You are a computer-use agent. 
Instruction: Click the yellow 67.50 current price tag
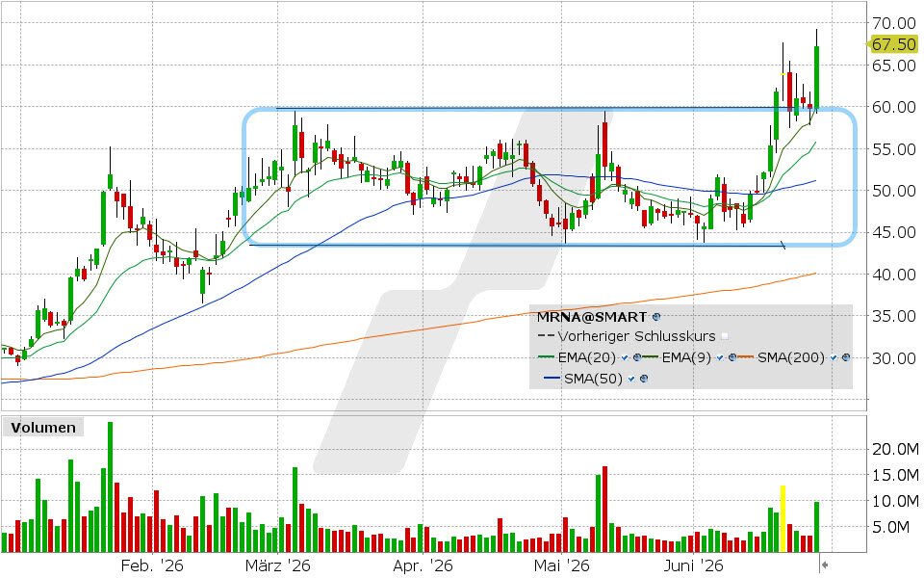(x=891, y=44)
